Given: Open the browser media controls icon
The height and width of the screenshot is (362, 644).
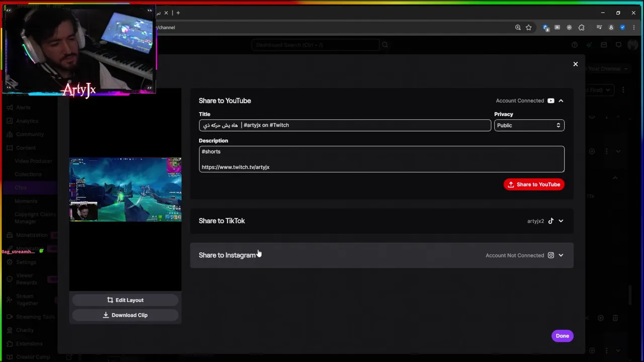Looking at the screenshot, I should [x=599, y=28].
